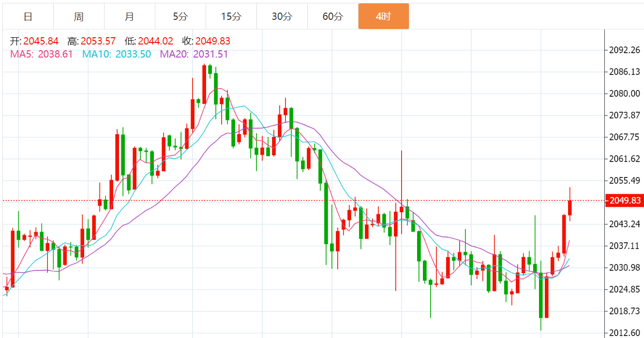
Task: Click the 2018.73 price axis label
Action: 626,311
